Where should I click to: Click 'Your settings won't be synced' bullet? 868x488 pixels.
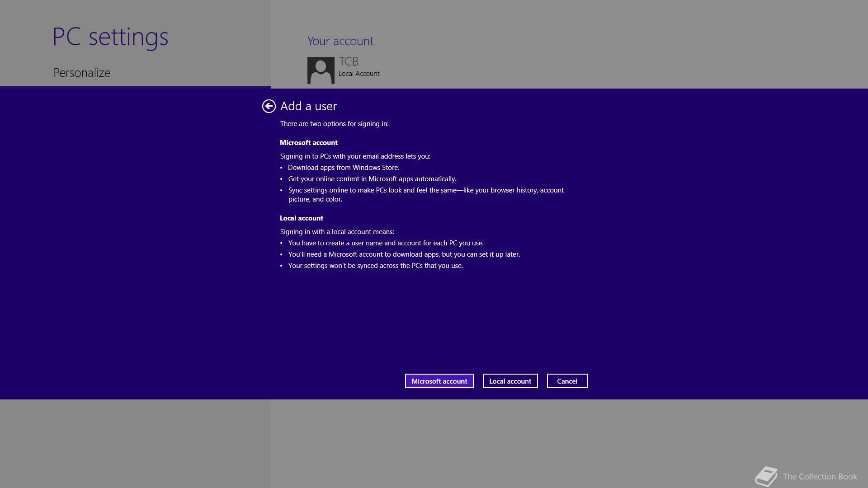(376, 266)
